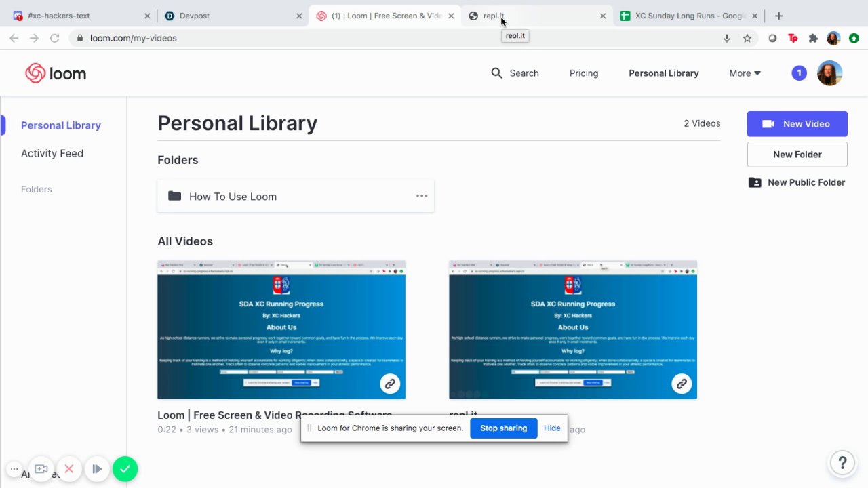
Task: Click the Folders label in sidebar
Action: pos(37,189)
